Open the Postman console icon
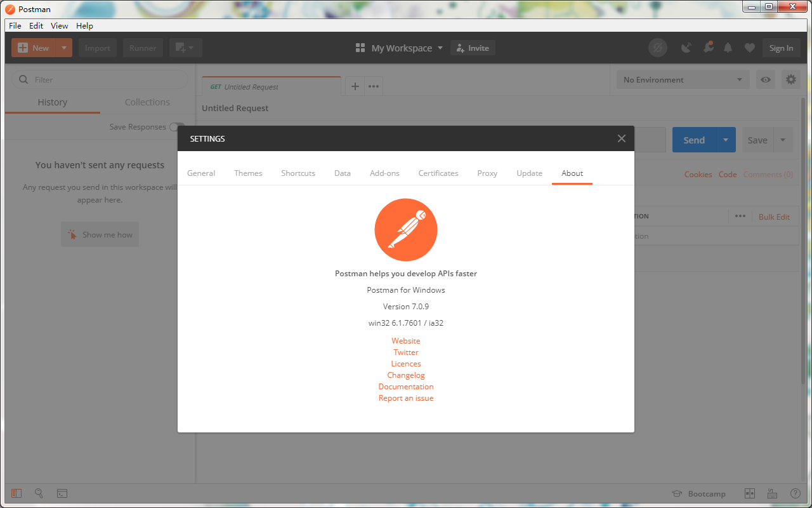812x508 pixels. point(62,493)
